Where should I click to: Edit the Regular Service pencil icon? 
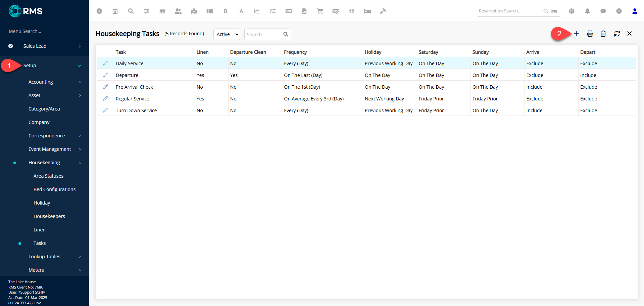click(x=105, y=98)
